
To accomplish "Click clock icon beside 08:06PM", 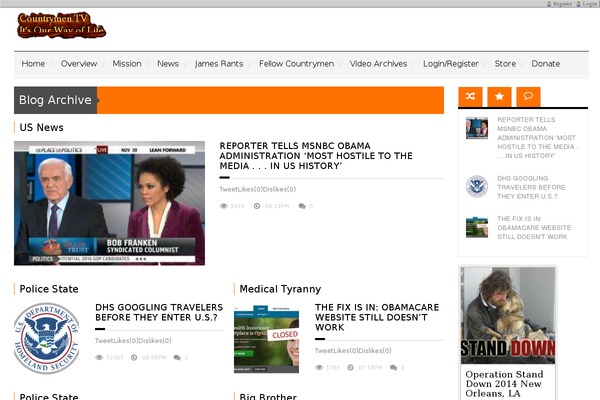I will (x=134, y=358).
